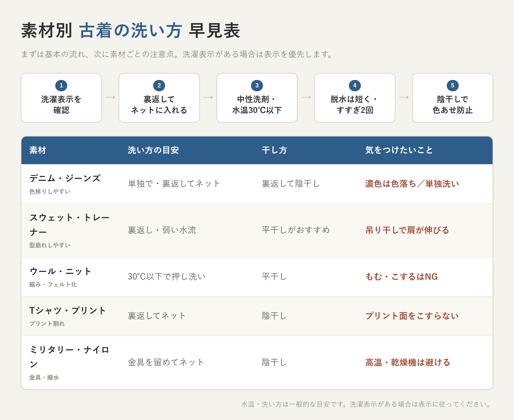Click the 濃色は色落ち／単独洗い warning
The image size is (514, 420).
pyautogui.click(x=412, y=184)
